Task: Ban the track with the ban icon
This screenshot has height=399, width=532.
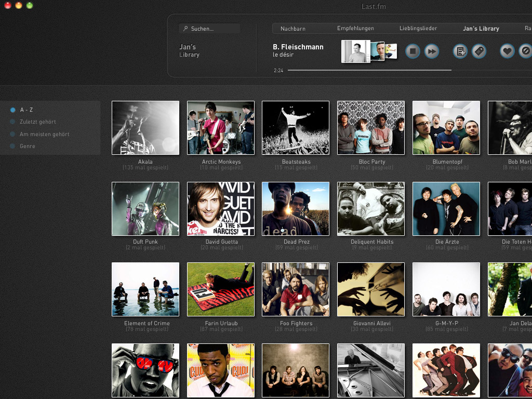Action: click(526, 51)
